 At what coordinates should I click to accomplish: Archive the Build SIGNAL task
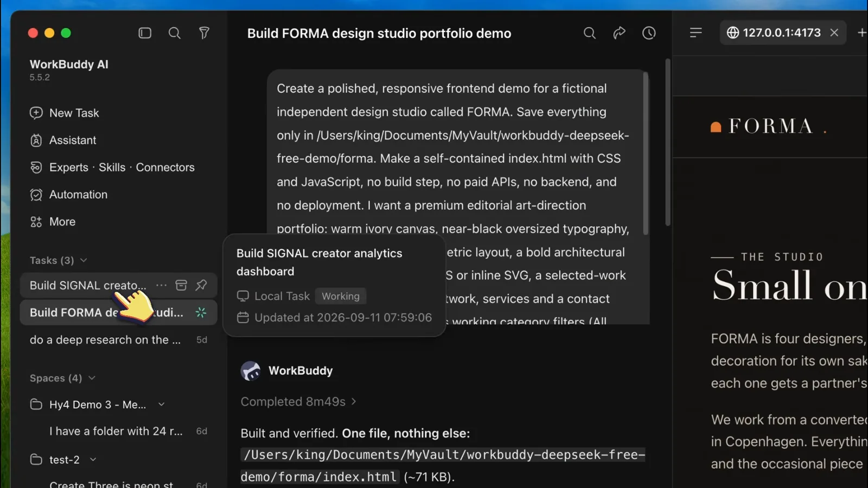(181, 285)
